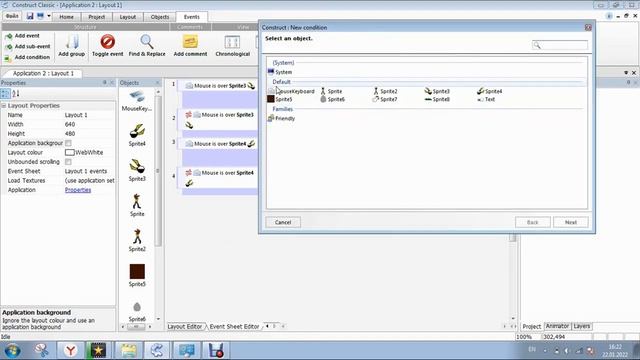640x360 pixels.
Task: Open the Application Properties link
Action: point(78,190)
